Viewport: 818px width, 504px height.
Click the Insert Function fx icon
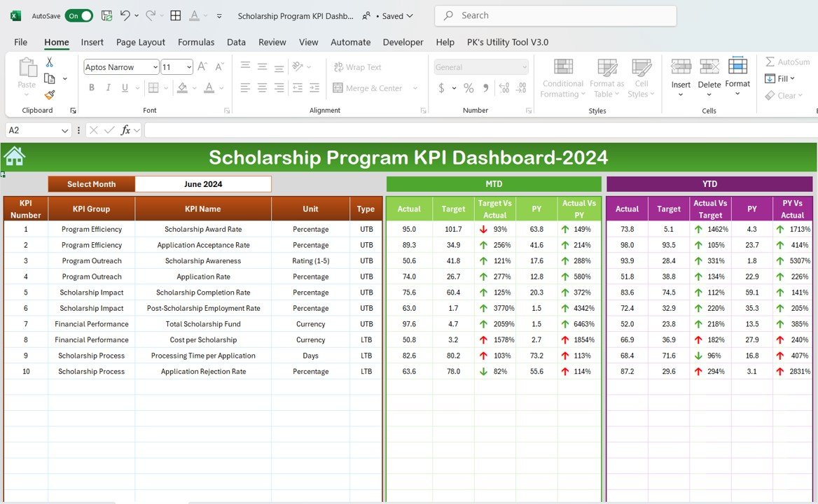coord(125,129)
